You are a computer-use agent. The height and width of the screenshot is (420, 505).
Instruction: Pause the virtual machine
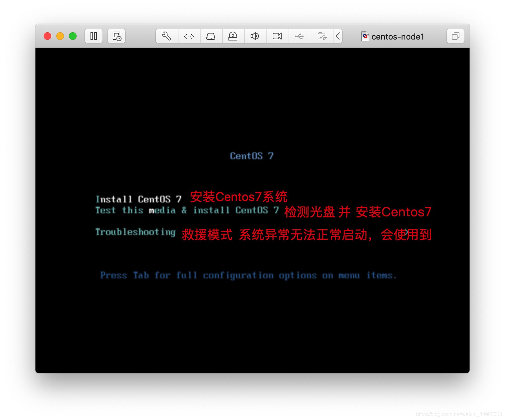coord(94,36)
